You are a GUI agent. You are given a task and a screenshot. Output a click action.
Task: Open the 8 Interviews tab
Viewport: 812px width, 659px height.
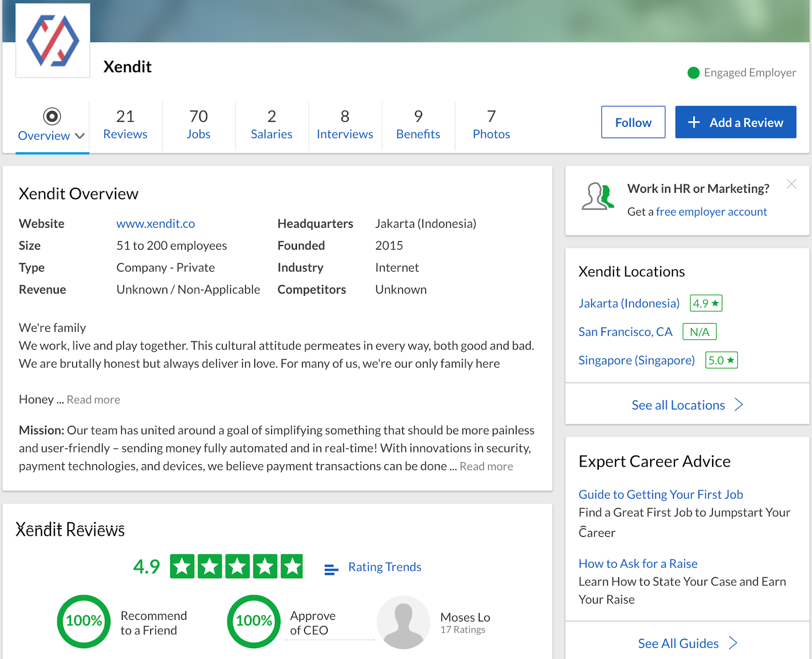pyautogui.click(x=345, y=125)
